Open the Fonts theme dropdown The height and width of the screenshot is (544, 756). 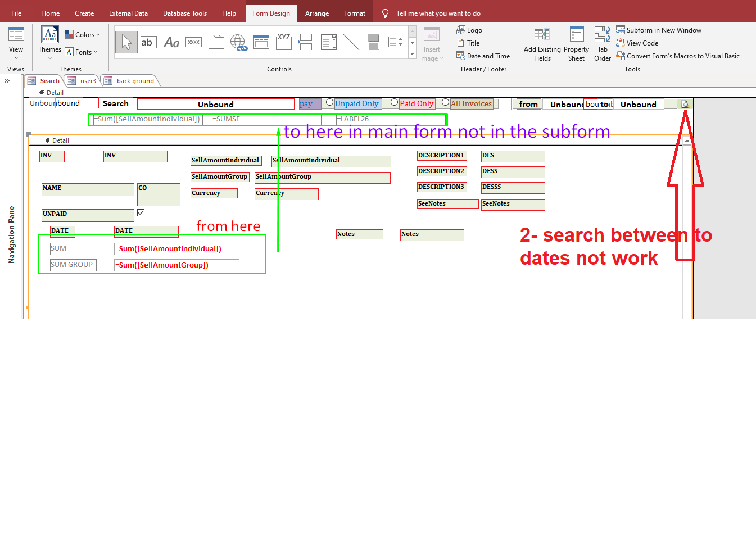(x=83, y=52)
